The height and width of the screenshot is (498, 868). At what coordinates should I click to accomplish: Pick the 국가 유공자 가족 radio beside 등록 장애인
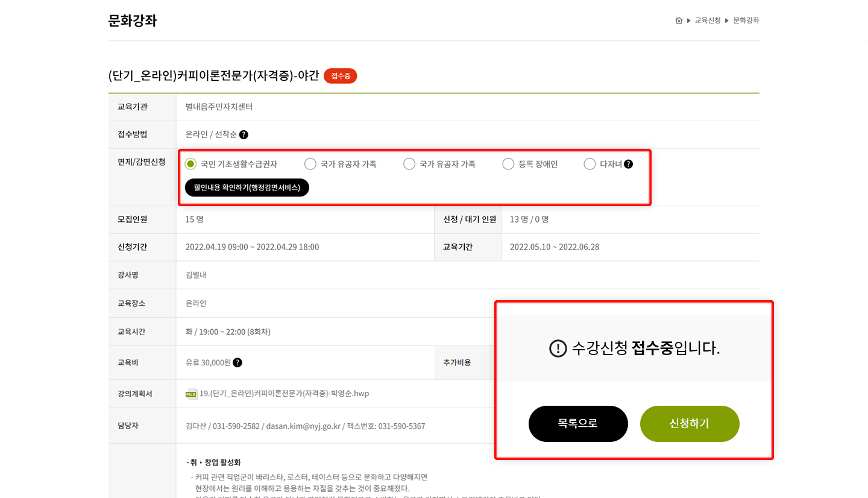coord(409,164)
